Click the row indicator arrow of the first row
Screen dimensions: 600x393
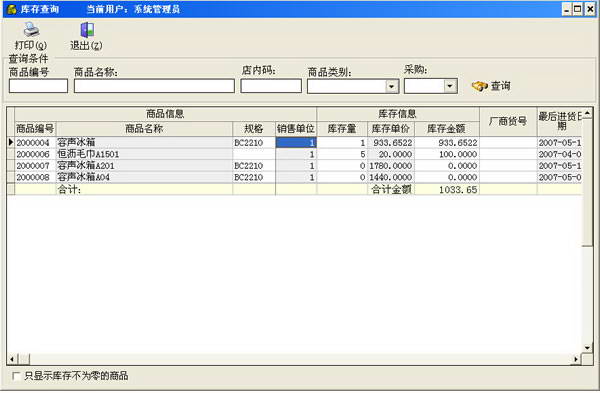pos(11,143)
